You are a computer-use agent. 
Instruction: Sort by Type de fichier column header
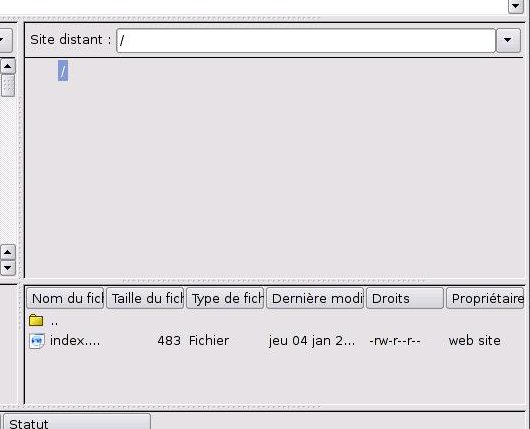(x=225, y=298)
